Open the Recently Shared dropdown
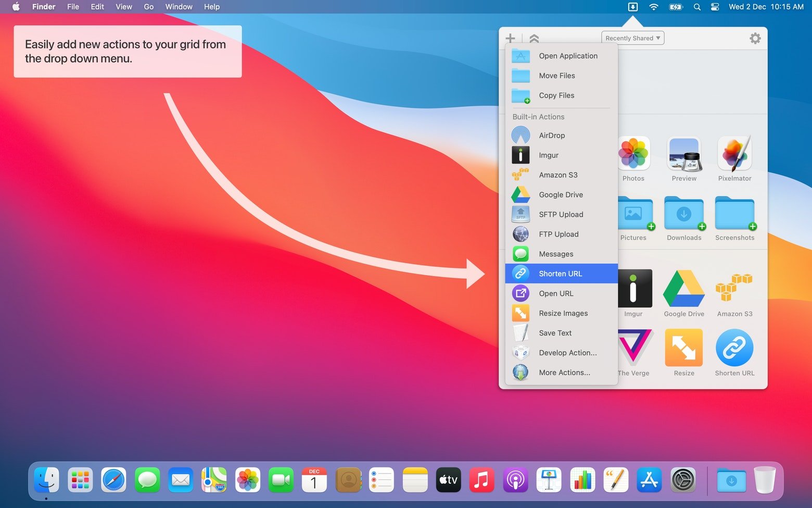This screenshot has width=812, height=508. (x=632, y=38)
